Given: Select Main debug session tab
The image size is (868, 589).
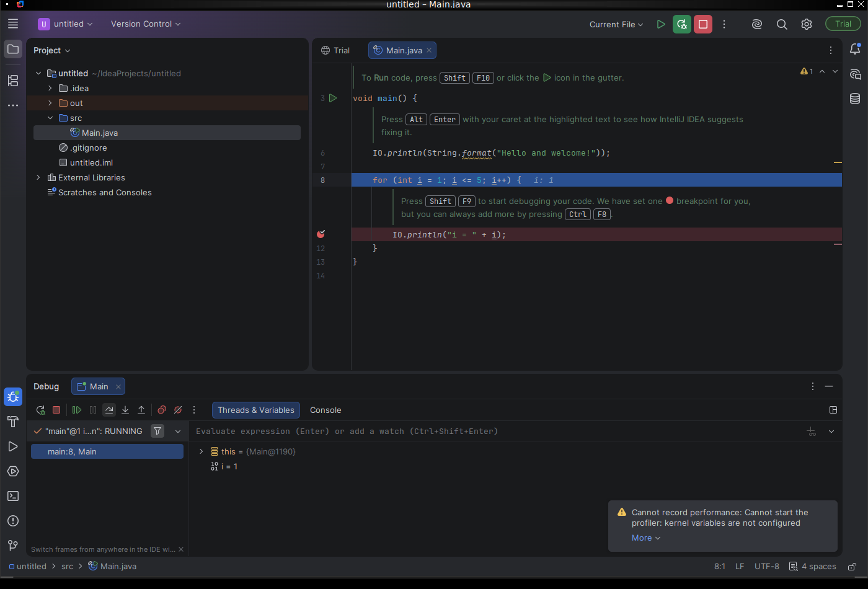Looking at the screenshot, I should pyautogui.click(x=99, y=386).
